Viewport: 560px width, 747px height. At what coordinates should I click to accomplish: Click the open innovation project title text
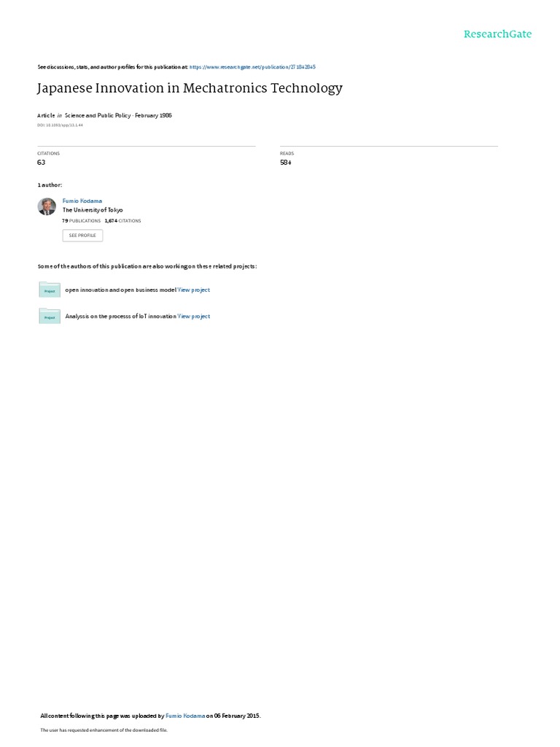120,290
